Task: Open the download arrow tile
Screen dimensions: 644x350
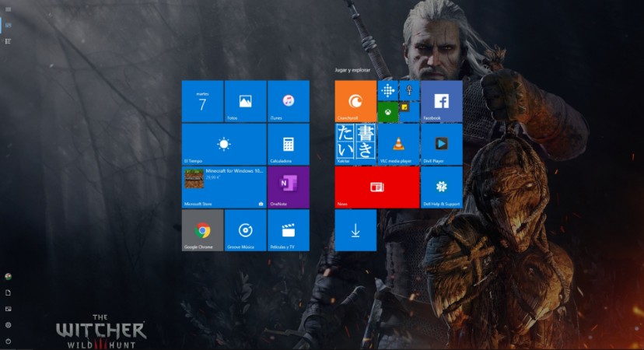Action: tap(355, 230)
